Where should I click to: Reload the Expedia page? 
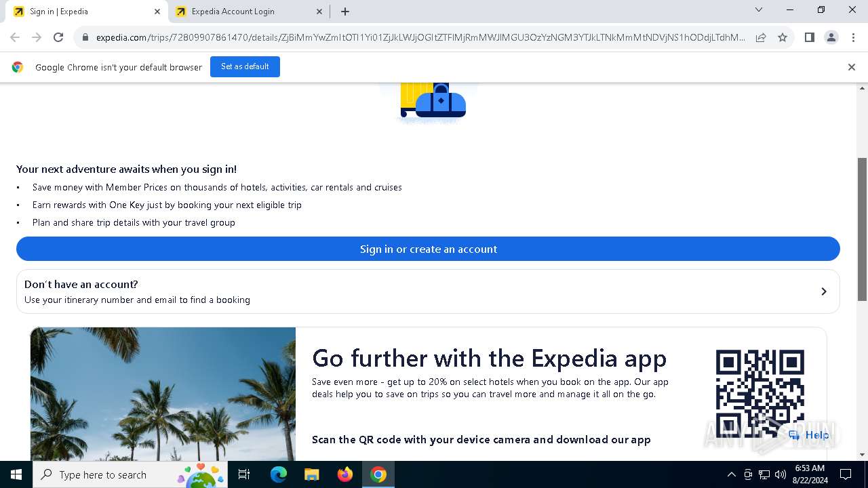(x=58, y=37)
